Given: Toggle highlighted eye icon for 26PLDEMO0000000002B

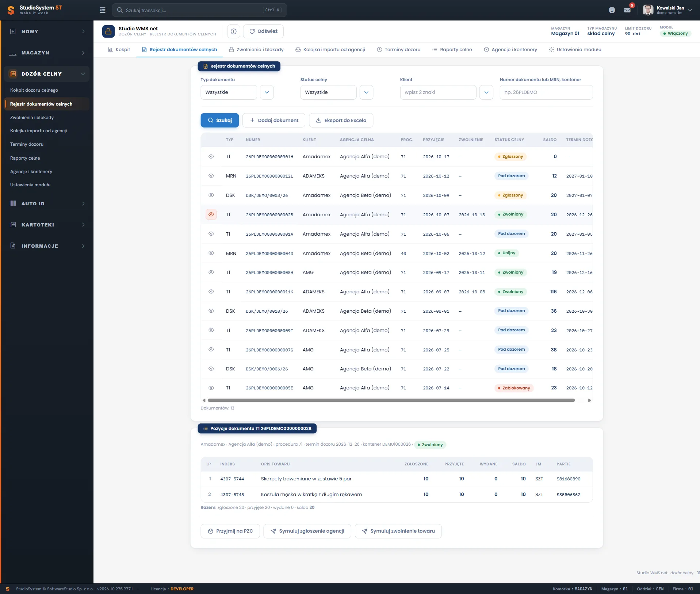Looking at the screenshot, I should [211, 214].
